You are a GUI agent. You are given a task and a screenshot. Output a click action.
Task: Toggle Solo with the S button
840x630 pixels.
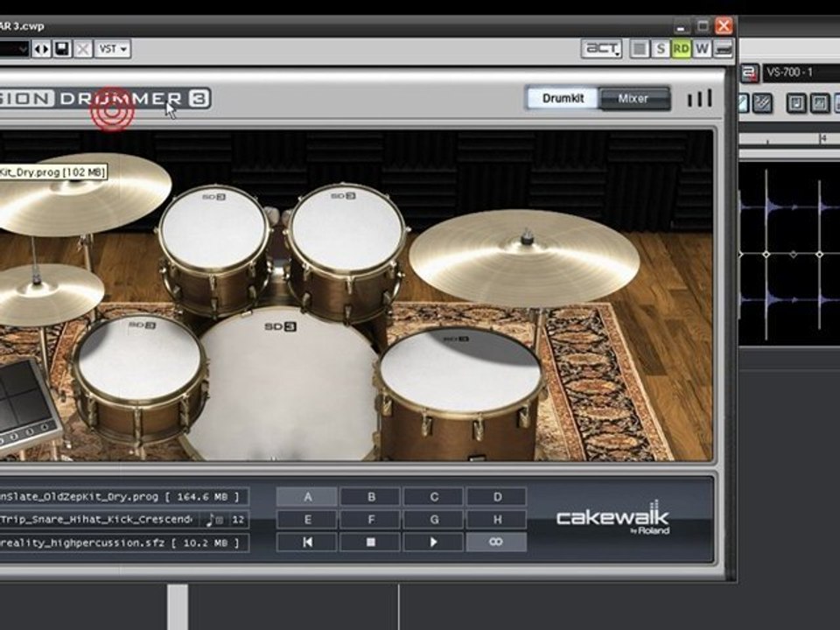660,49
